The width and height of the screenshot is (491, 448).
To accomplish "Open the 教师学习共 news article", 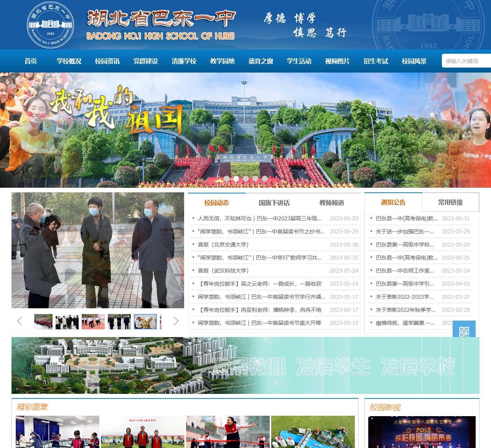I will click(x=260, y=258).
